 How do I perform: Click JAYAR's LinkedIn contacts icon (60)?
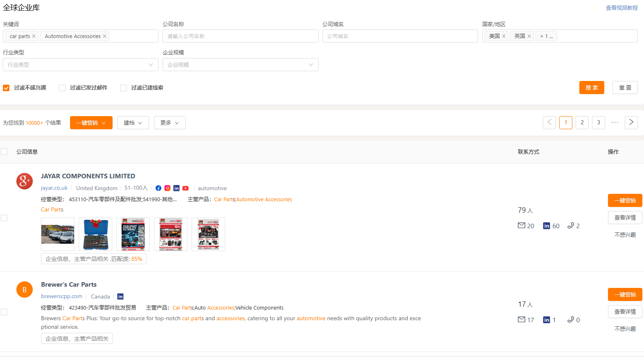547,226
